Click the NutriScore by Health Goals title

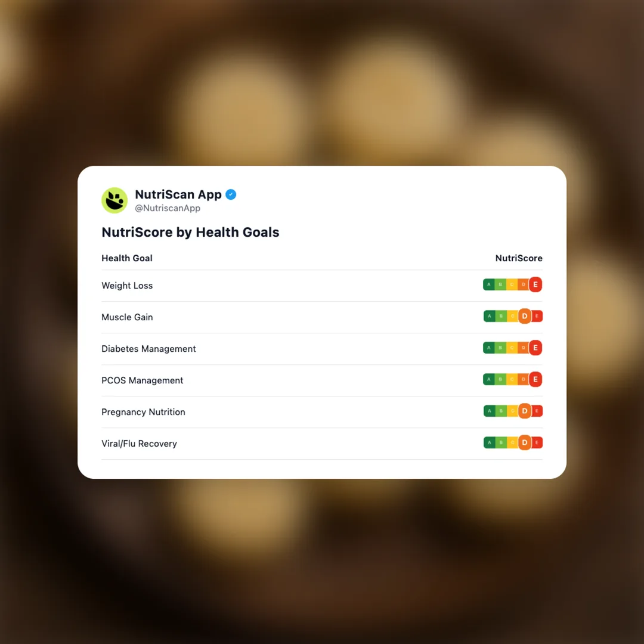tap(190, 233)
